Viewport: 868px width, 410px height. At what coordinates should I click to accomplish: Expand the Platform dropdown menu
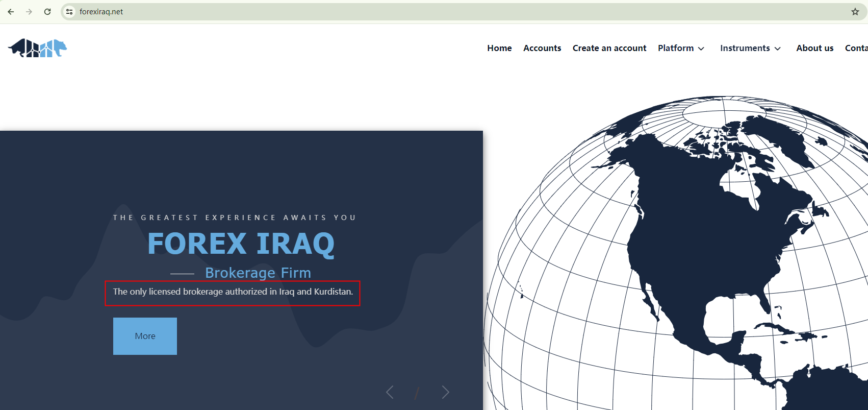point(681,48)
